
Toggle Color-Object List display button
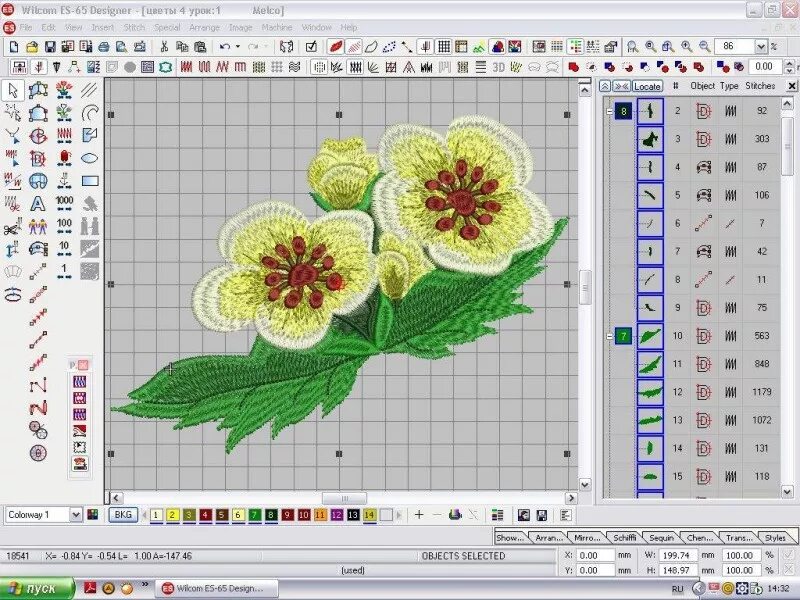[576, 47]
